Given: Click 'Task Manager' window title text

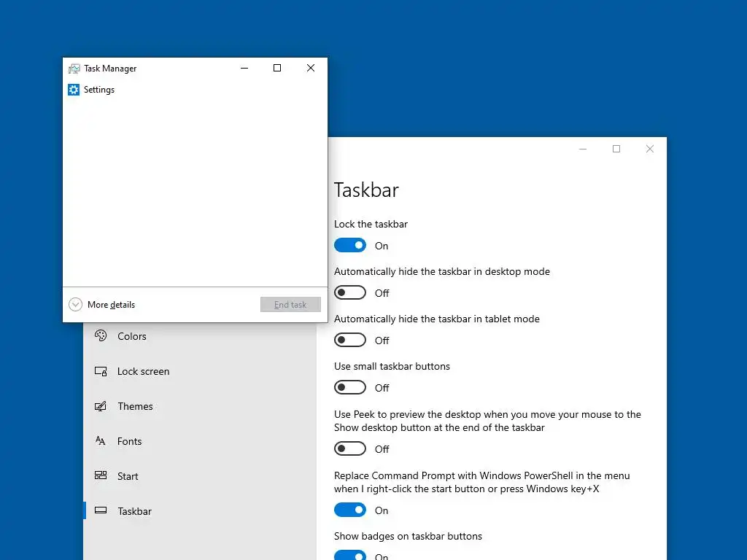Looking at the screenshot, I should [110, 69].
